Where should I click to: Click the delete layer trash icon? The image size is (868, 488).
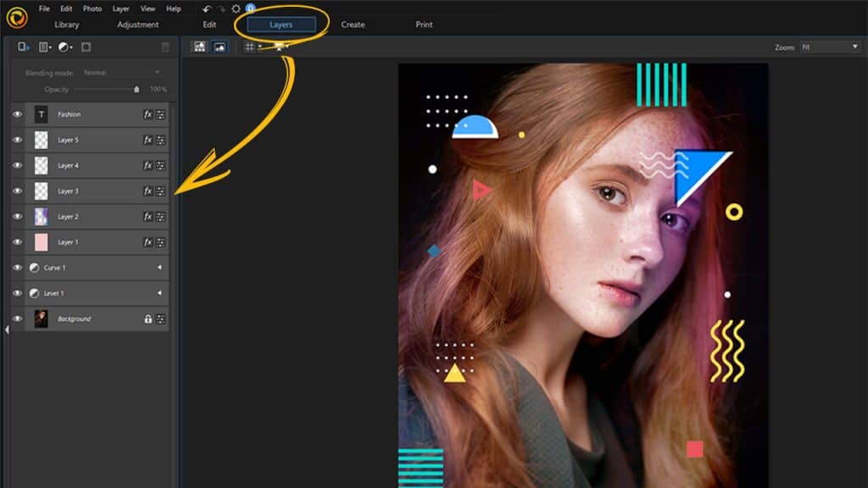click(165, 47)
